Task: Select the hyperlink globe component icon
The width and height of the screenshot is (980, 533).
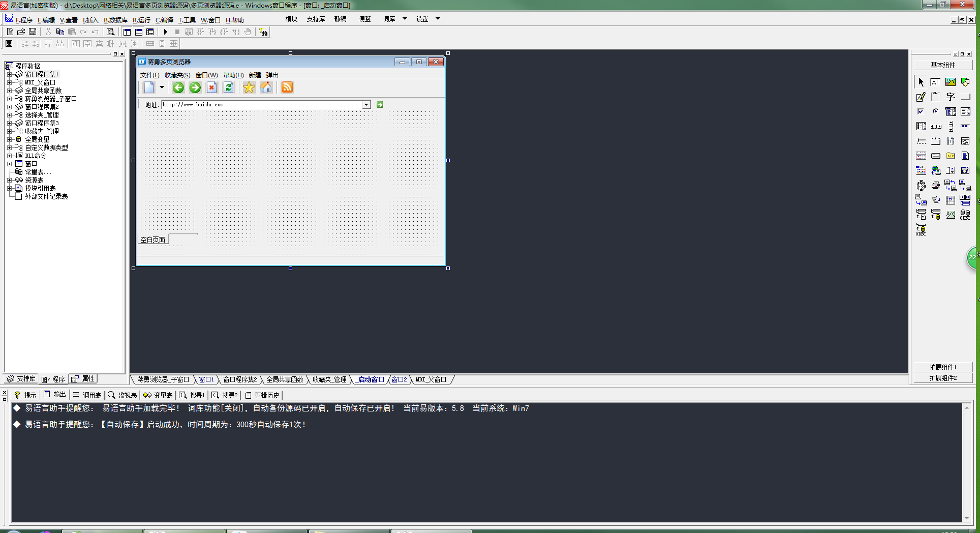Action: click(x=936, y=170)
